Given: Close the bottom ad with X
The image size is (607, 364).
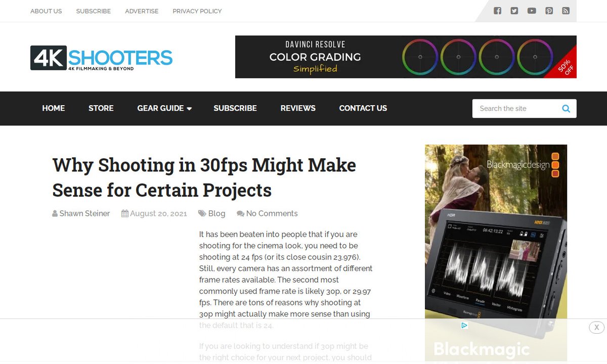Looking at the screenshot, I should (x=597, y=327).
